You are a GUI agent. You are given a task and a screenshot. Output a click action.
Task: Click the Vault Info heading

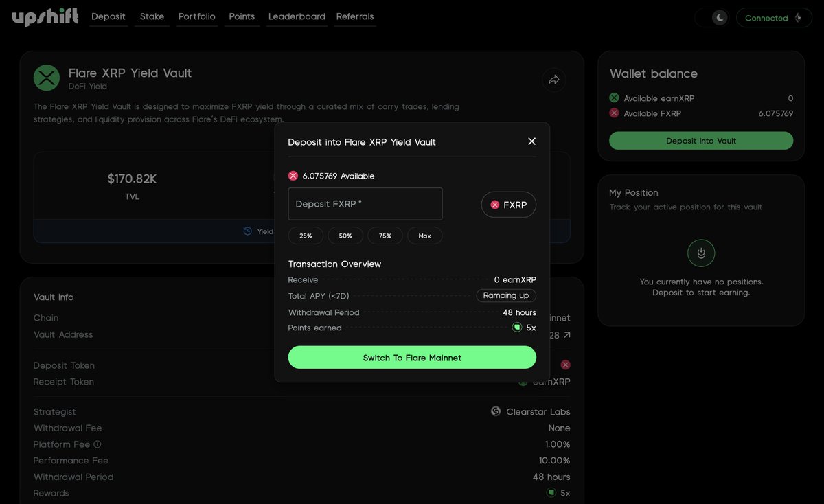[54, 297]
